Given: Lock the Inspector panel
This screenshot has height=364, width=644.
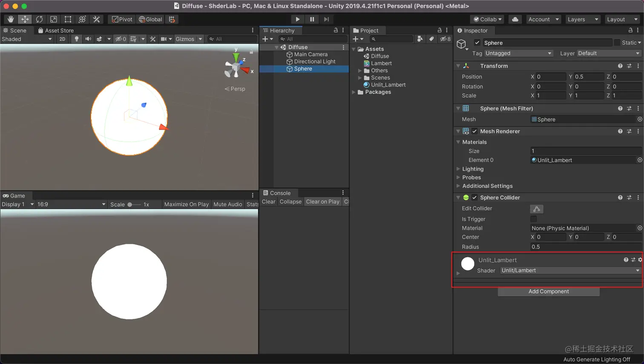Looking at the screenshot, I should [630, 30].
